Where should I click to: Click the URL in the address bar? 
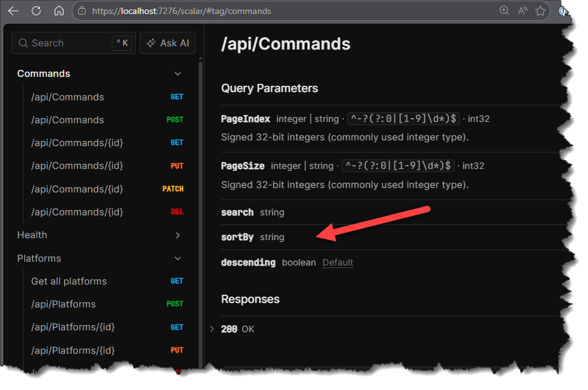click(182, 11)
